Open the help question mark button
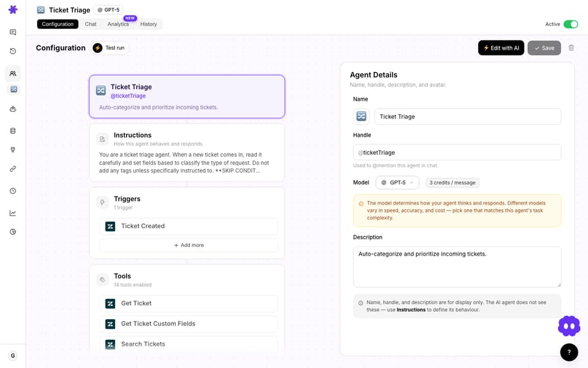The width and height of the screenshot is (588, 368). [x=569, y=352]
